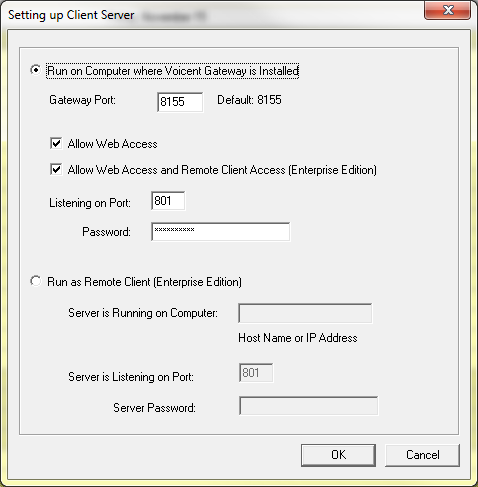Screen dimensions: 478x487
Task: Focus the Listening on Port field
Action: click(x=168, y=201)
